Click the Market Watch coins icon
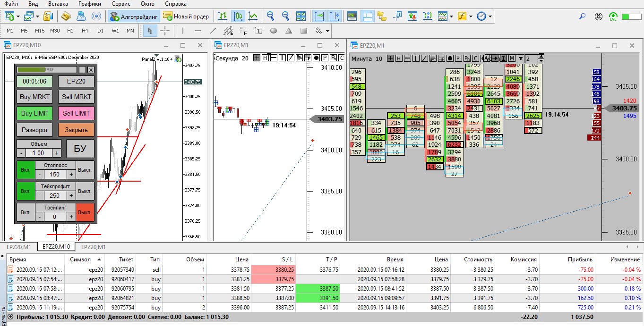Image resolution: width=644 pixels, height=326 pixels. [x=48, y=16]
